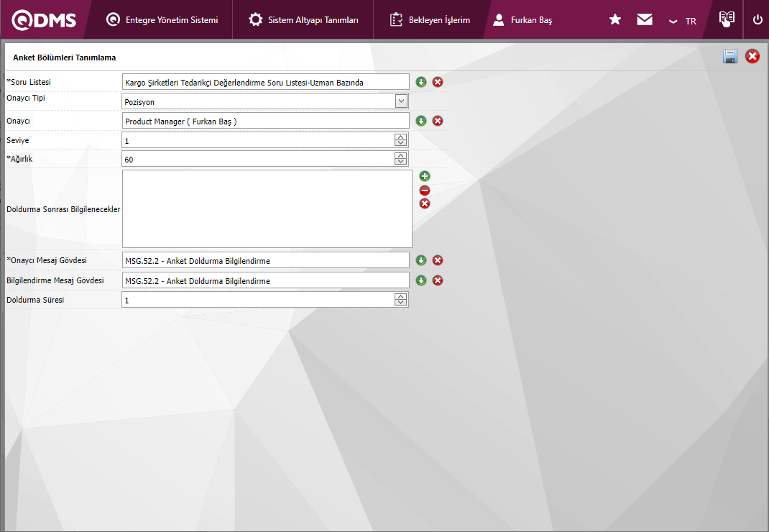Remove selected entry from the Bilgilenecekler list
This screenshot has width=769, height=532.
coord(425,191)
